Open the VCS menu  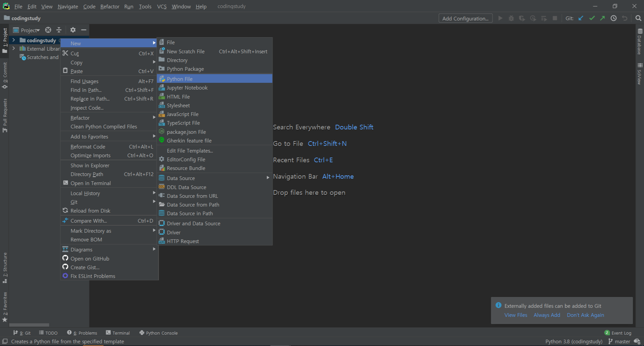[162, 6]
